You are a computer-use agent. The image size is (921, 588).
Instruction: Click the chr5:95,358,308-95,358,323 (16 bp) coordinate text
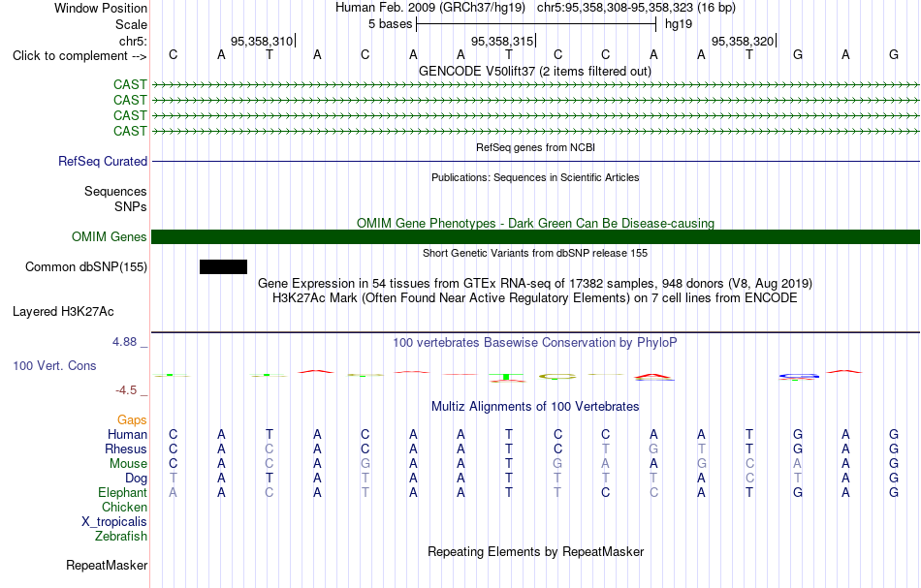[636, 8]
